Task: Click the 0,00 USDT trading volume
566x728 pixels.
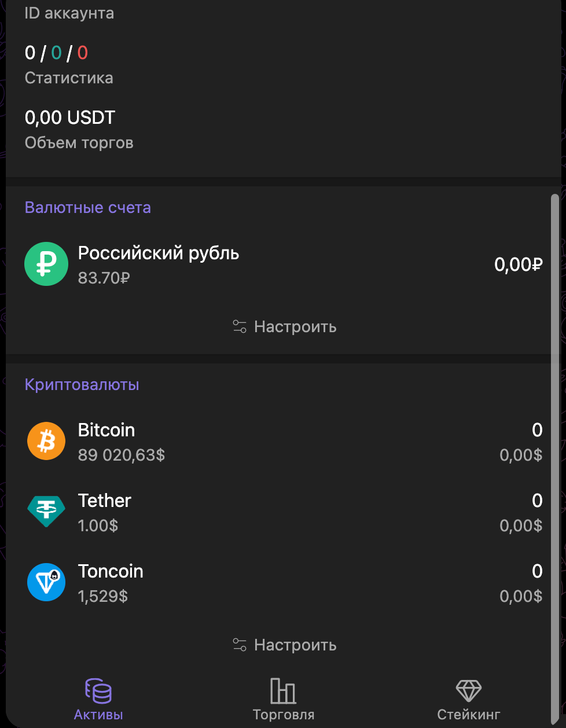Action: click(70, 117)
